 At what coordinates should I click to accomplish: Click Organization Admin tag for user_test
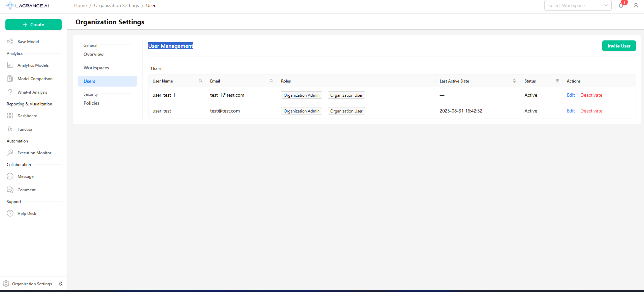pos(301,111)
